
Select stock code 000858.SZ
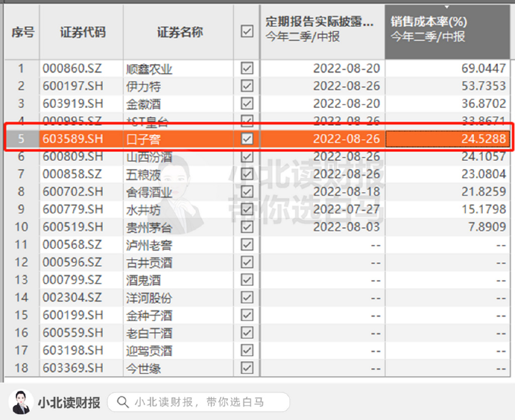pyautogui.click(x=72, y=174)
